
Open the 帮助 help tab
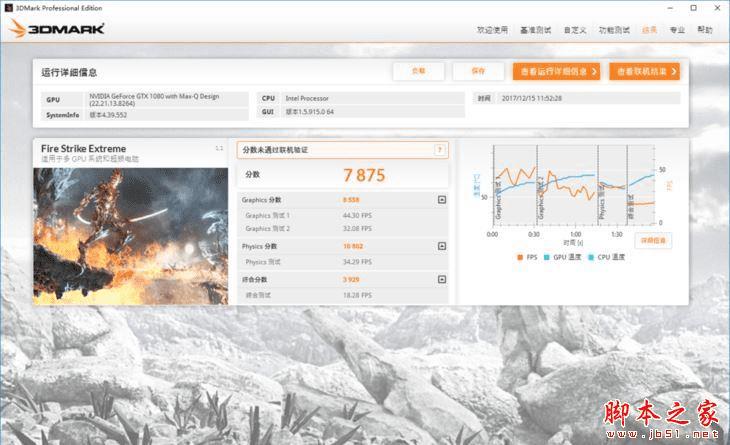[705, 30]
